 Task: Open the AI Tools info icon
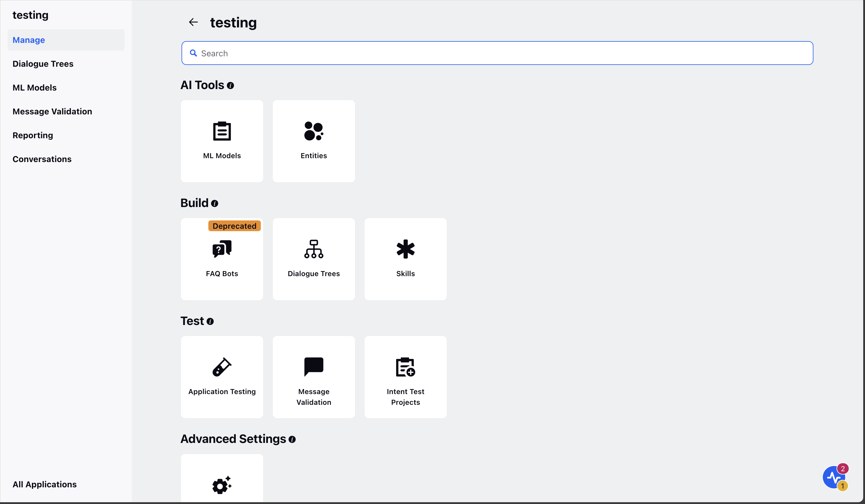(x=230, y=85)
